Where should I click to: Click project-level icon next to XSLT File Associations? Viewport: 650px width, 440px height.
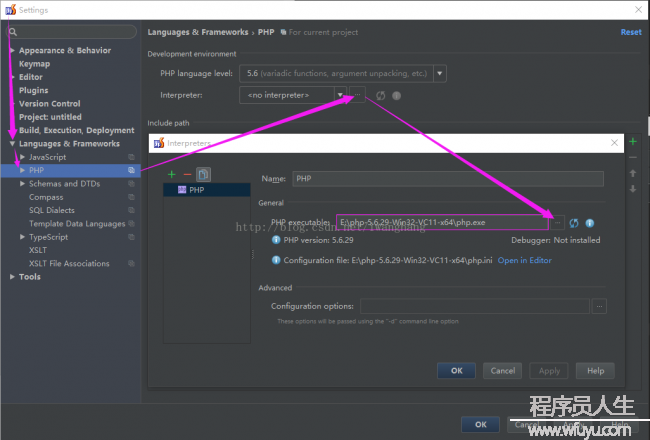[x=131, y=263]
